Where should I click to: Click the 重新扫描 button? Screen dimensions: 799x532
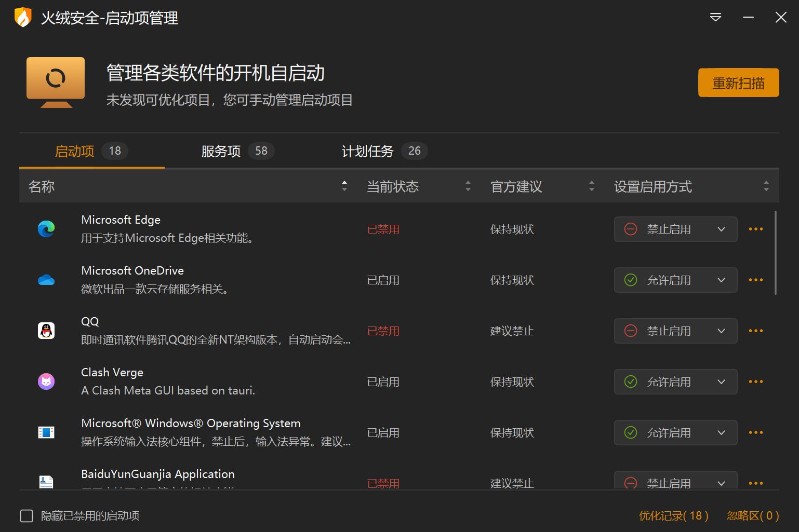[x=738, y=83]
